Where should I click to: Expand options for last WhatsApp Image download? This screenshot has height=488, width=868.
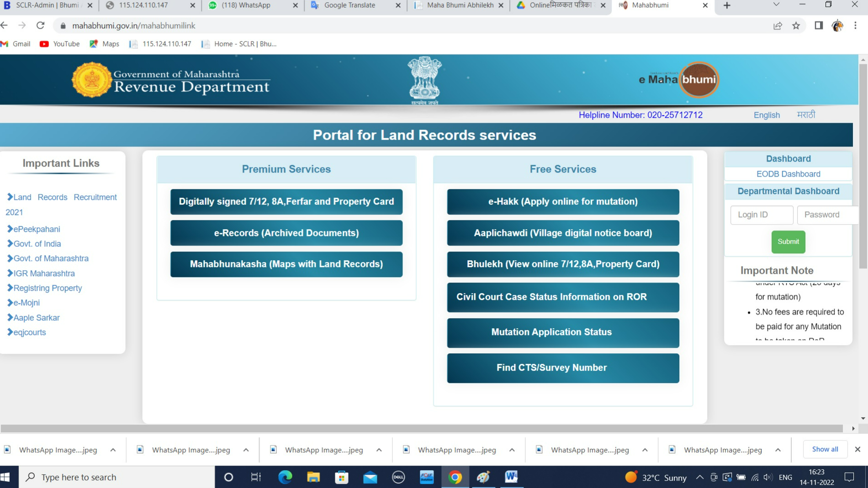coord(778,450)
